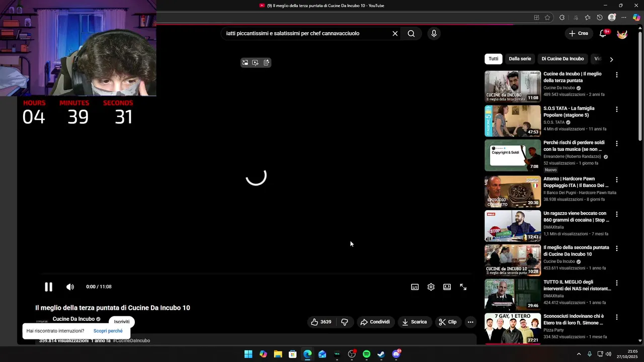Click Condividi to share the video
Viewport: 644px width, 362px height.
[375, 322]
